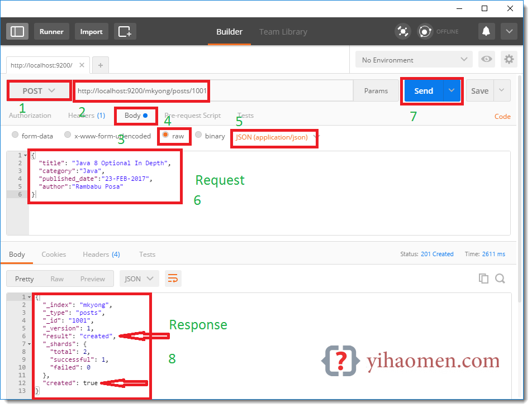Open the response Tests tab

[x=148, y=255]
